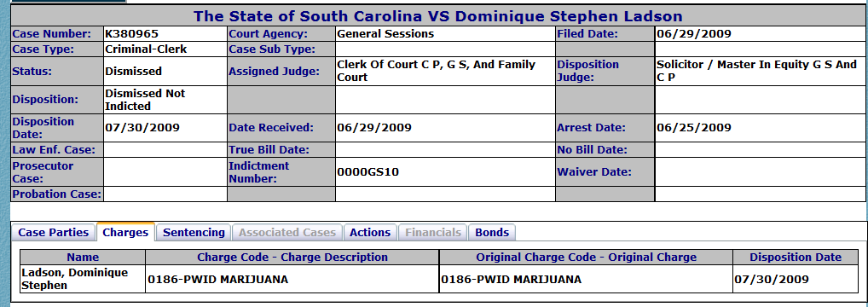This screenshot has height=307, width=868.
Task: Click the 0186-PWID MARIJUANA charge description cell
Action: click(292, 279)
